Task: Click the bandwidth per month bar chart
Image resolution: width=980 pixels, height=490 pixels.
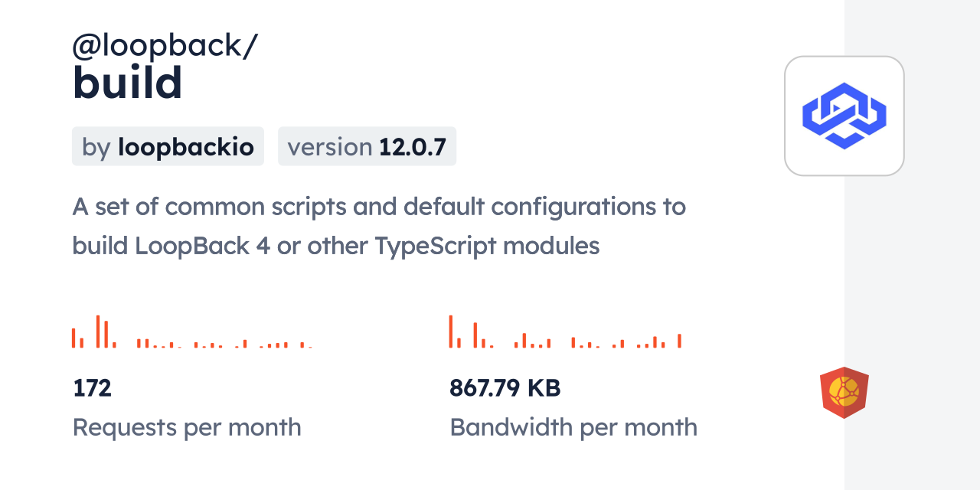Action: 565,332
